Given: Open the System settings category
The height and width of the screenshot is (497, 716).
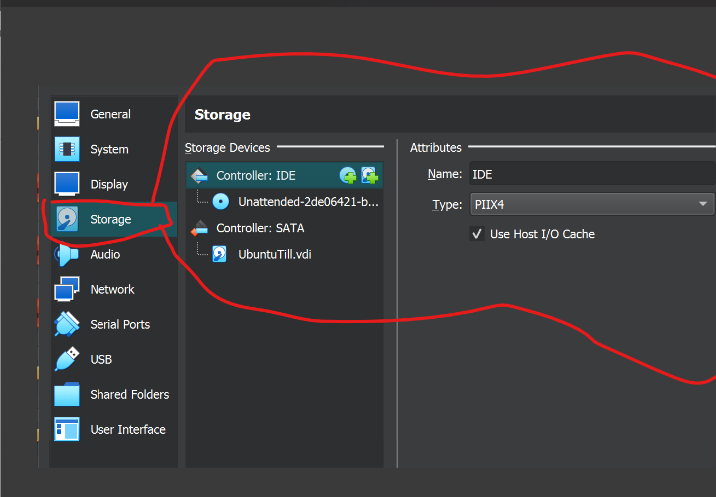Looking at the screenshot, I should tap(113, 149).
